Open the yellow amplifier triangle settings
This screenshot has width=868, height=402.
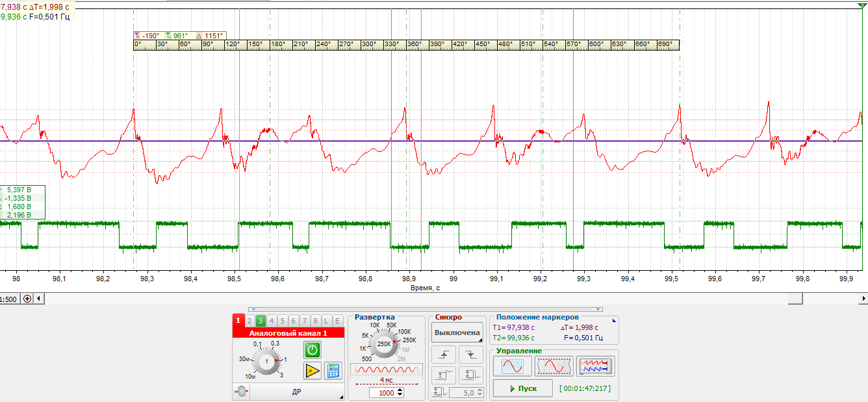tap(313, 371)
